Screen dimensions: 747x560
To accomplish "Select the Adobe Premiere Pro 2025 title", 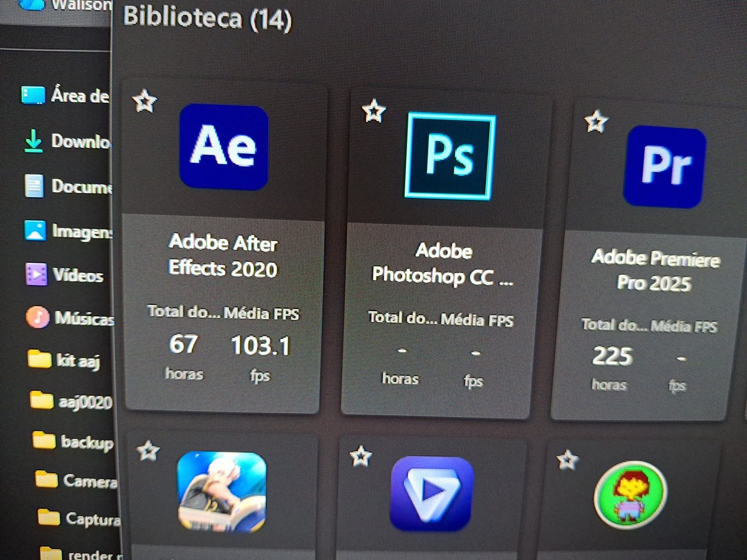I will pyautogui.click(x=655, y=271).
